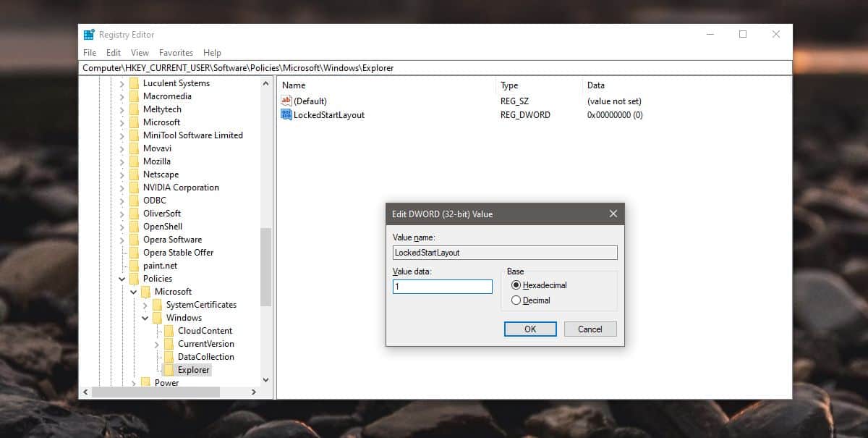The width and height of the screenshot is (868, 438).
Task: Collapse the Policies tree node
Action: (x=122, y=279)
